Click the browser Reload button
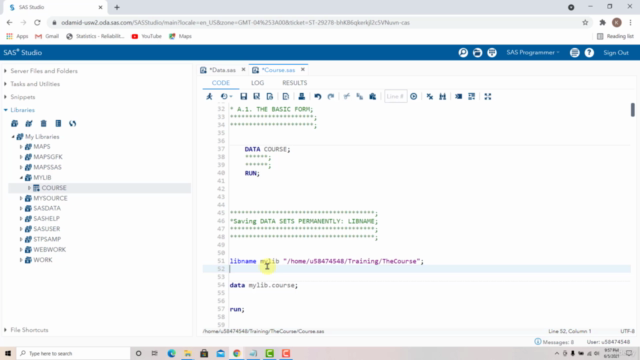 (37, 22)
